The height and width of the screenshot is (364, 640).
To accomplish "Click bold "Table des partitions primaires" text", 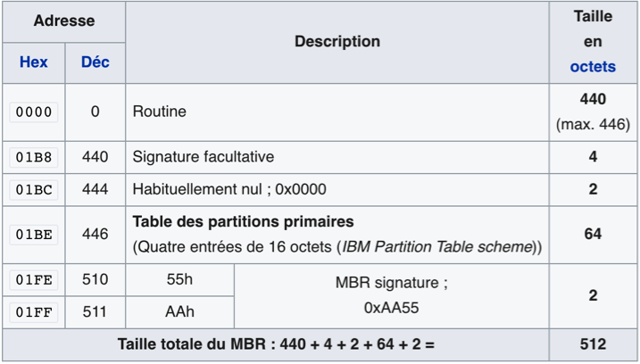I will click(243, 222).
